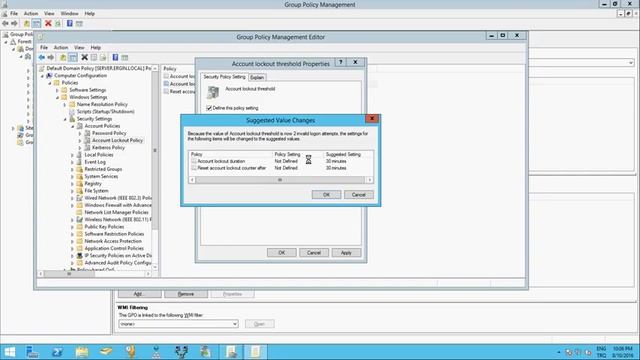
Task: Select Restricted Groups in the tree
Action: tap(103, 169)
